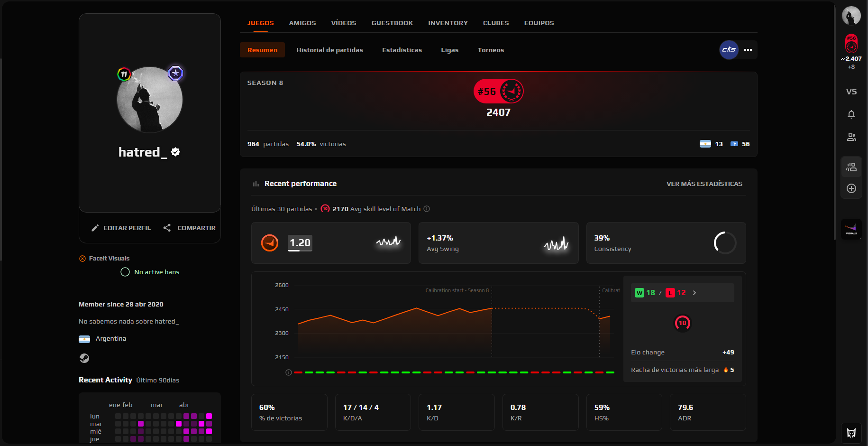Click the Recent performance bar-chart icon
Screen dimensions: 868x446
(x=256, y=184)
